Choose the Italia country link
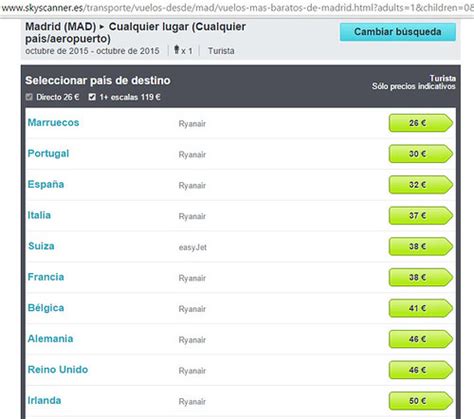 point(39,215)
